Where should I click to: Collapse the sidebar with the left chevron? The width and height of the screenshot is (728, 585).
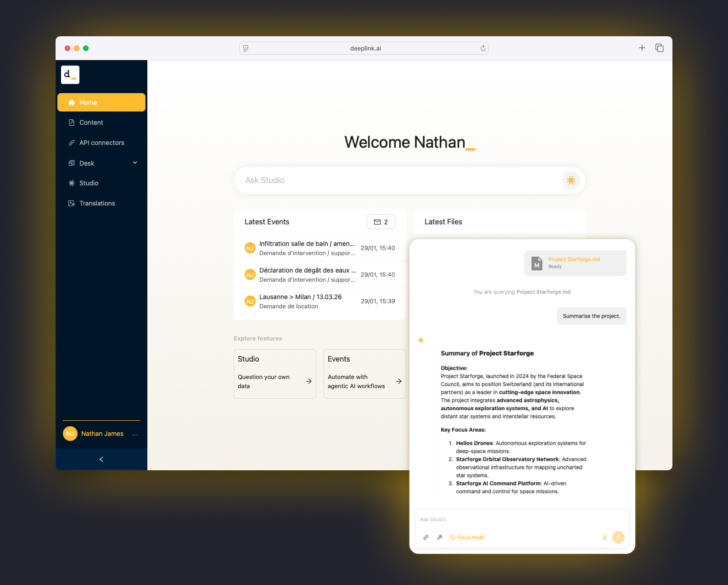tap(101, 459)
